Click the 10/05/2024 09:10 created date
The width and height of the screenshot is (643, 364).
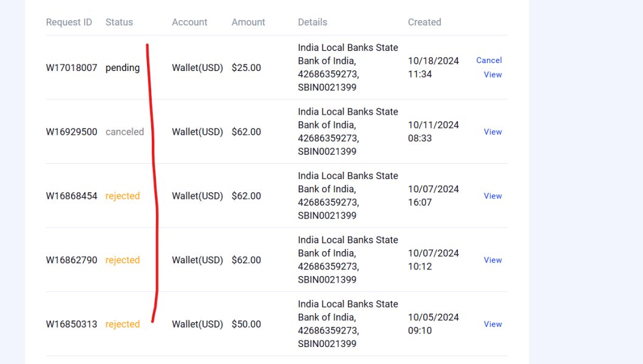433,324
